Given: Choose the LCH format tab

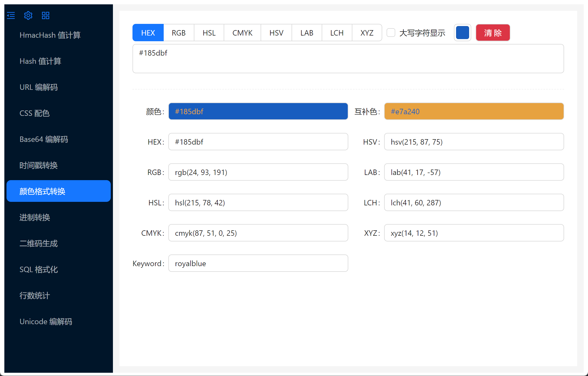Looking at the screenshot, I should tap(337, 33).
